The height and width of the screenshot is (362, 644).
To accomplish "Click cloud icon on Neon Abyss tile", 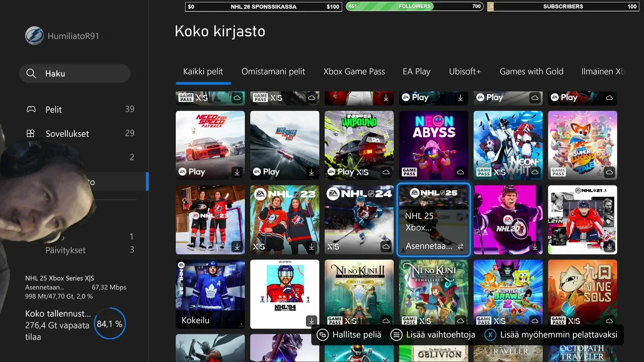I will coord(460,172).
